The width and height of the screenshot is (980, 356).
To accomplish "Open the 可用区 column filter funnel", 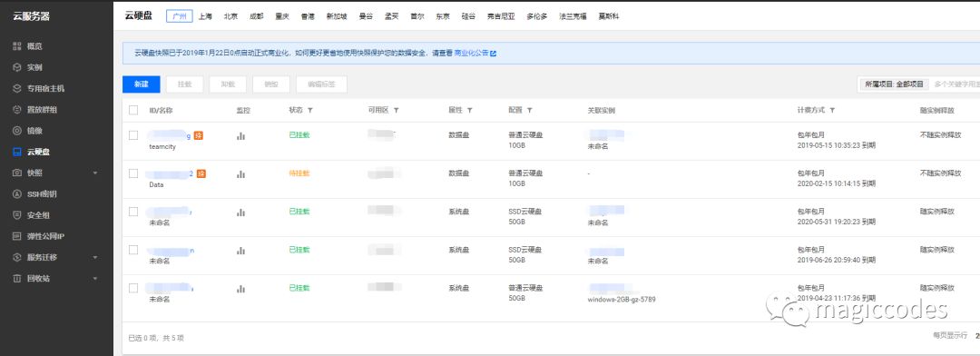I will pyautogui.click(x=397, y=110).
